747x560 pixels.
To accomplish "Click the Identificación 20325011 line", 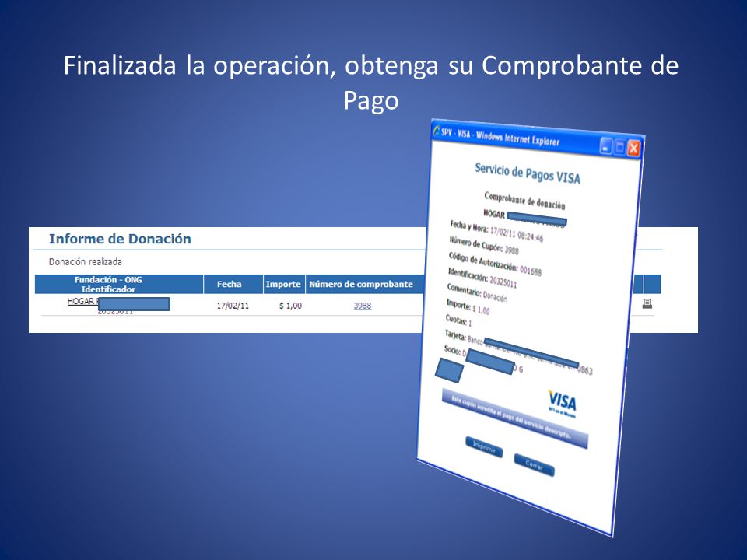I will click(482, 278).
